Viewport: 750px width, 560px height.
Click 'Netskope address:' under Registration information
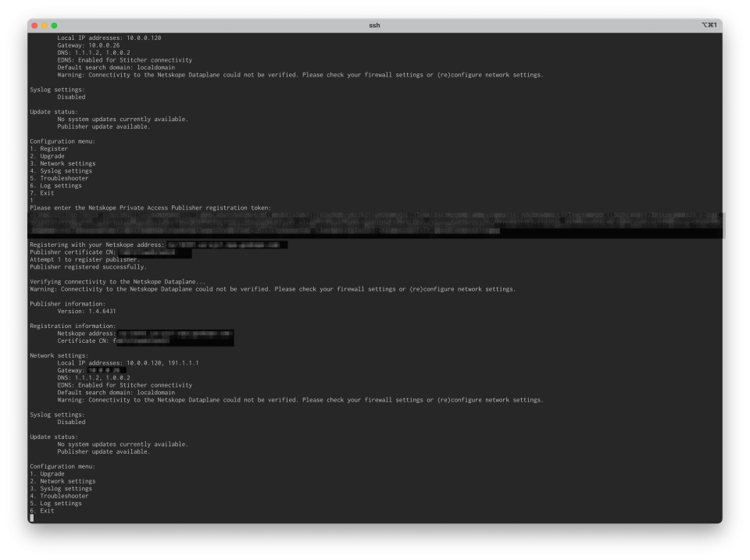pyautogui.click(x=87, y=334)
